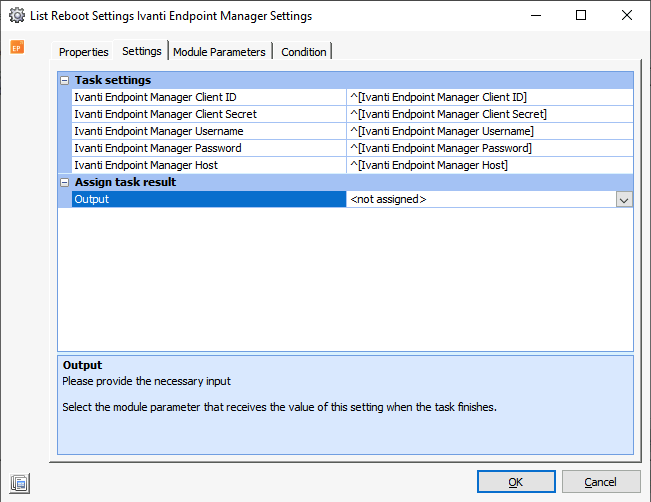Edit the Client ID value field

(x=490, y=97)
